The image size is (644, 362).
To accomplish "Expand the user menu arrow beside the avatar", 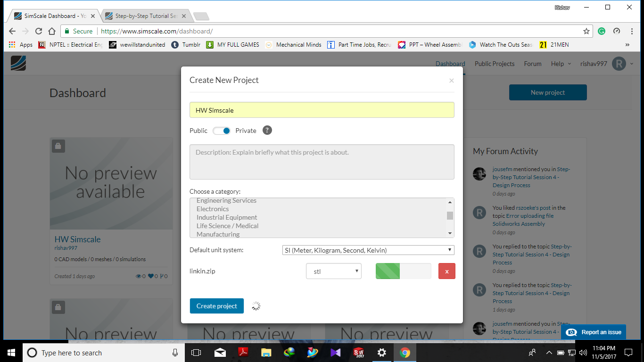I will pyautogui.click(x=632, y=64).
